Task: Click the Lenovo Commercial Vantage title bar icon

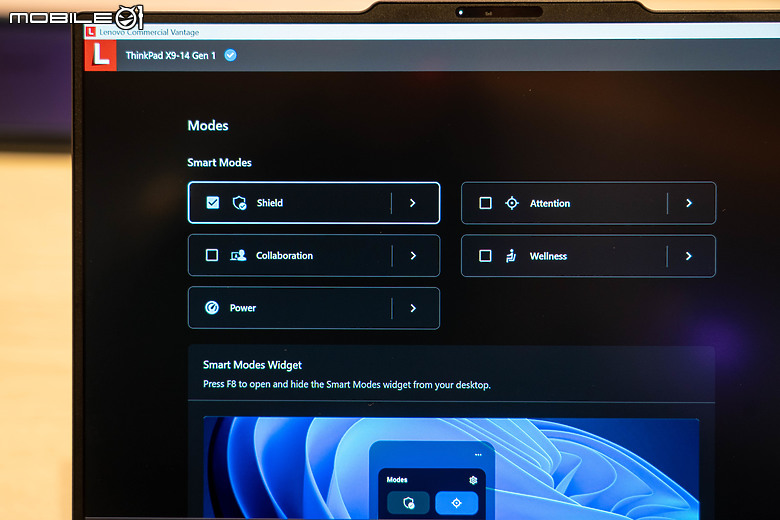Action: (x=91, y=32)
